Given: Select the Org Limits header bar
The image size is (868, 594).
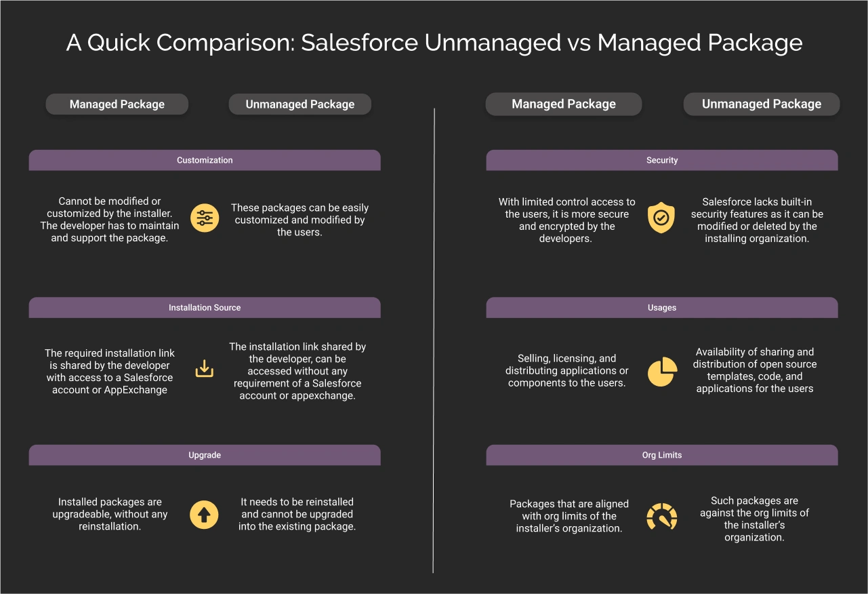Looking at the screenshot, I should (x=661, y=455).
